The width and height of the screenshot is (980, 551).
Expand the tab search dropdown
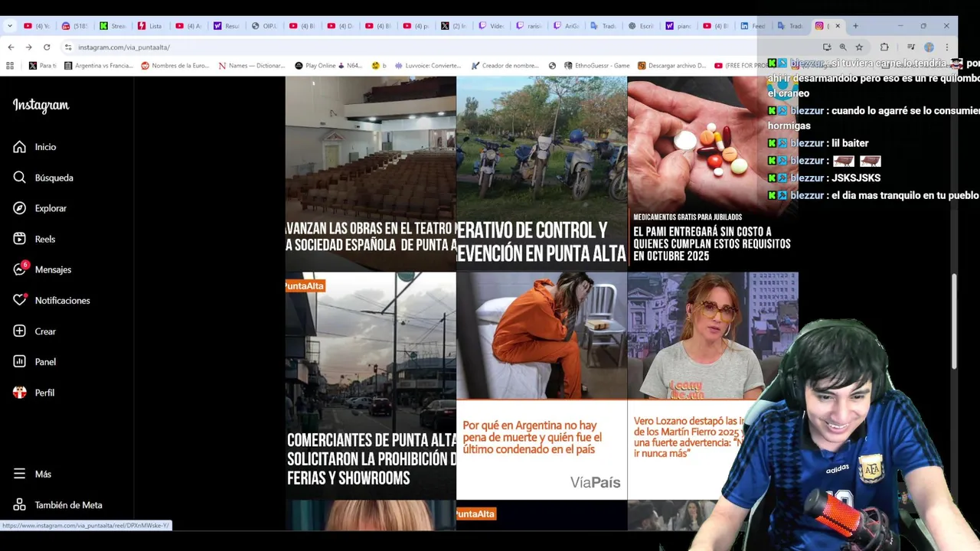9,26
